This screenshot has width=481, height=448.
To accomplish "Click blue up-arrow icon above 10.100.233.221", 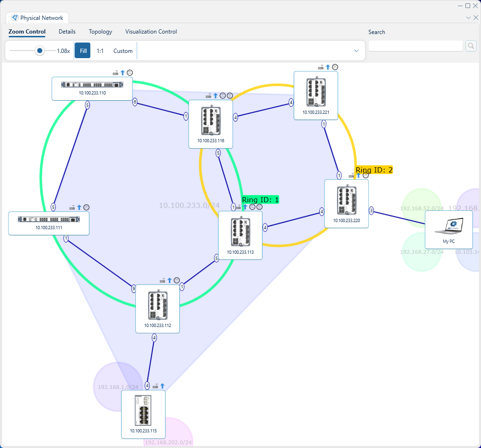I will (x=328, y=67).
